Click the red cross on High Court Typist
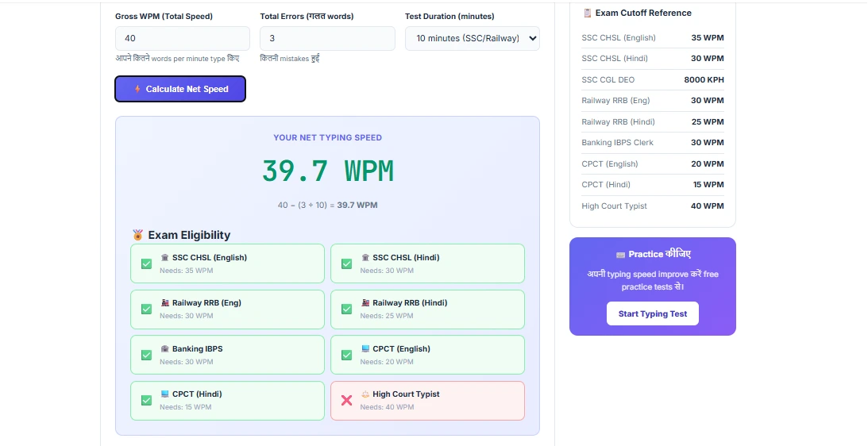This screenshot has width=868, height=446. [x=346, y=401]
